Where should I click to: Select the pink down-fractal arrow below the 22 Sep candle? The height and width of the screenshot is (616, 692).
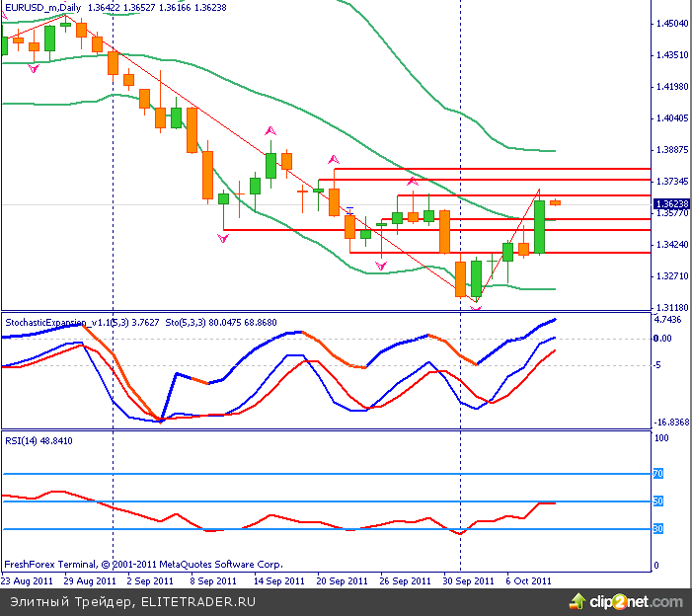381,265
